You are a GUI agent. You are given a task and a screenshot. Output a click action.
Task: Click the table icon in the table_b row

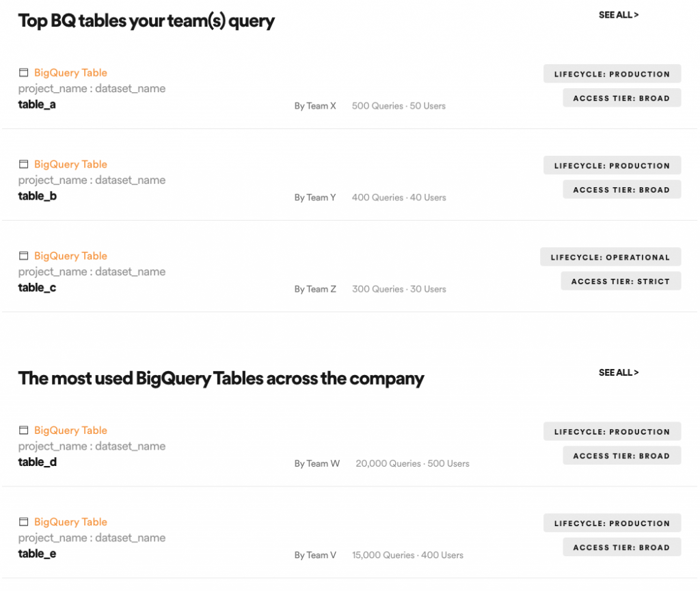tap(23, 164)
